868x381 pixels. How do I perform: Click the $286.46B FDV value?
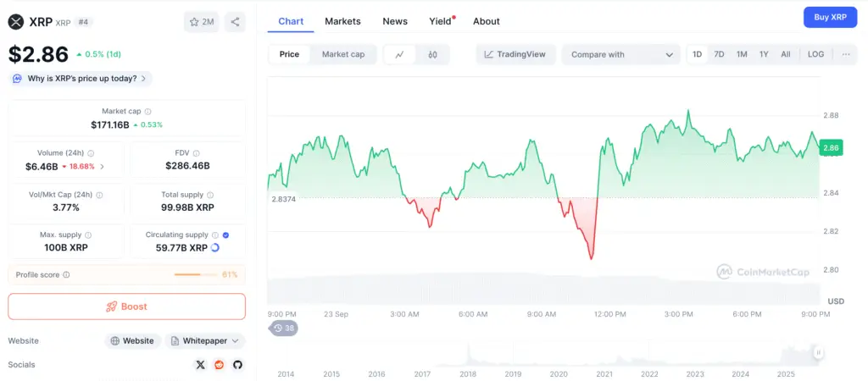(x=187, y=166)
